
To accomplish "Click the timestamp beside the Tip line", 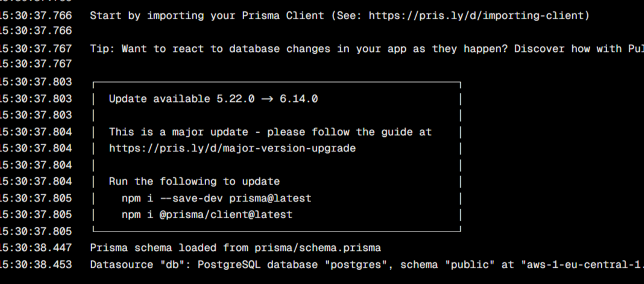I will [x=36, y=49].
